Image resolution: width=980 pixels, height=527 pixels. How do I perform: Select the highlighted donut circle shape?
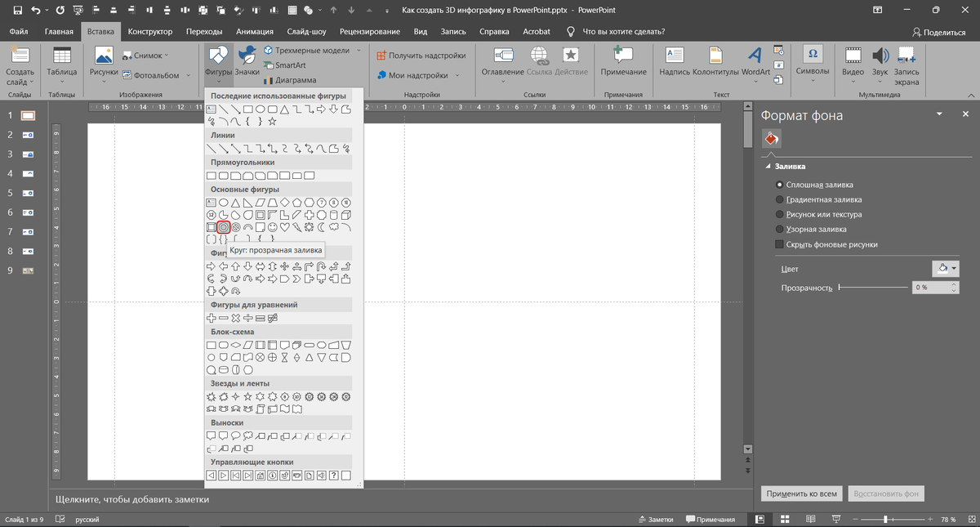coord(223,226)
